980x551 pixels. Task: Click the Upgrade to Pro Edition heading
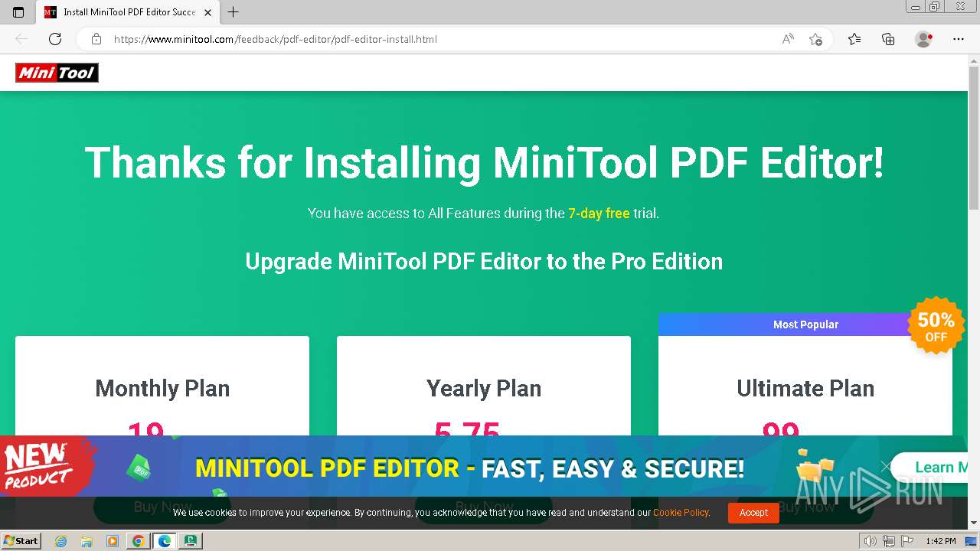(484, 262)
